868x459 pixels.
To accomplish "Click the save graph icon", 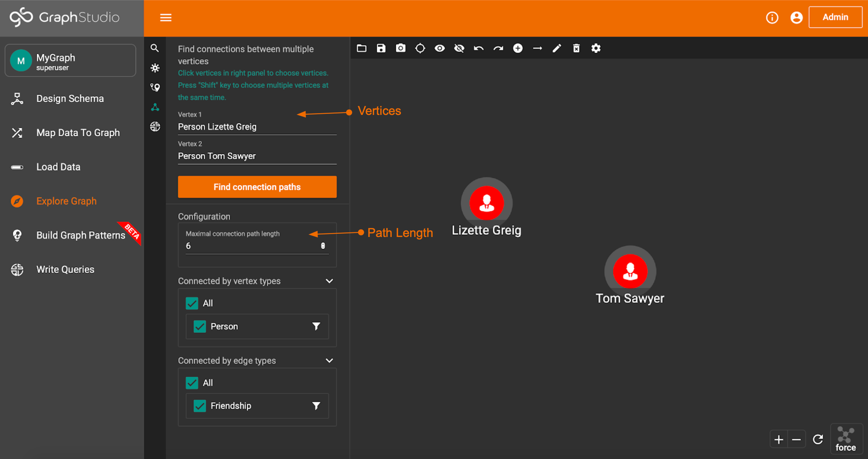I will 381,48.
